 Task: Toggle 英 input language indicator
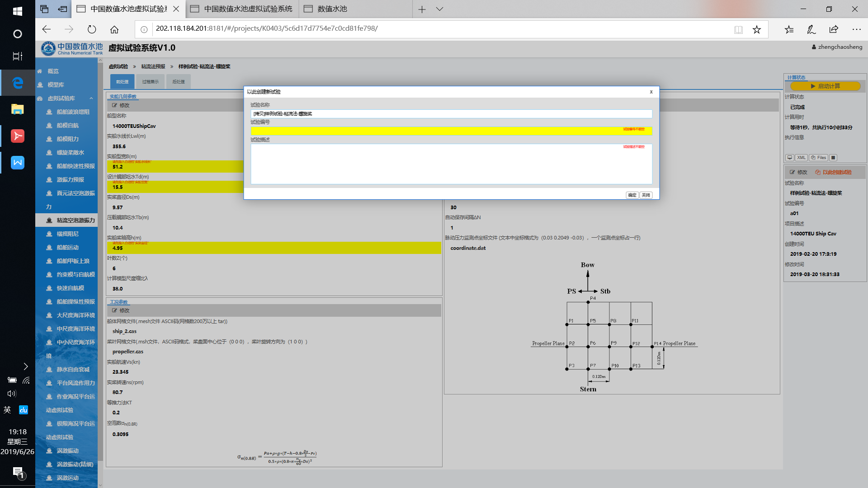[7, 410]
